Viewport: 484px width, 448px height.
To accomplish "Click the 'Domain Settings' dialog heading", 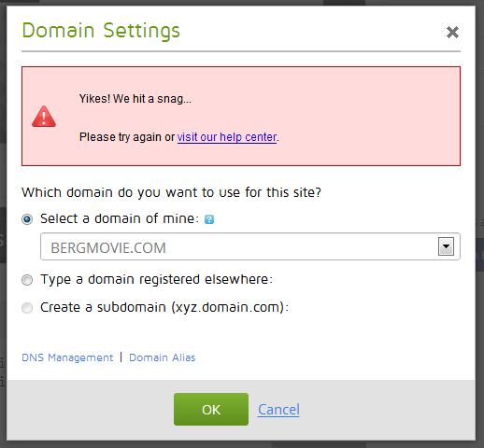I will (x=101, y=31).
